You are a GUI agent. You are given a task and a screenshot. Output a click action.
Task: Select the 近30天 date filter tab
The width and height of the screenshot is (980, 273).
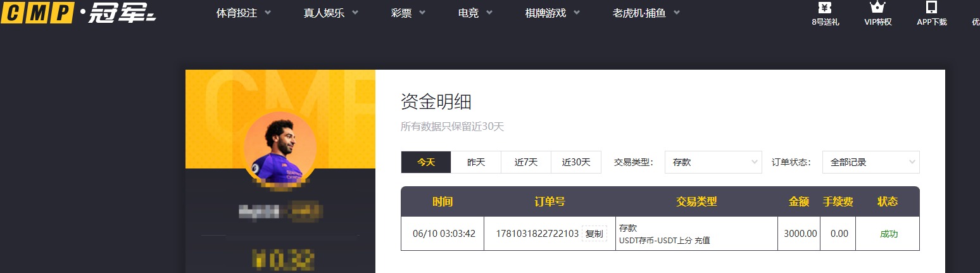click(576, 162)
